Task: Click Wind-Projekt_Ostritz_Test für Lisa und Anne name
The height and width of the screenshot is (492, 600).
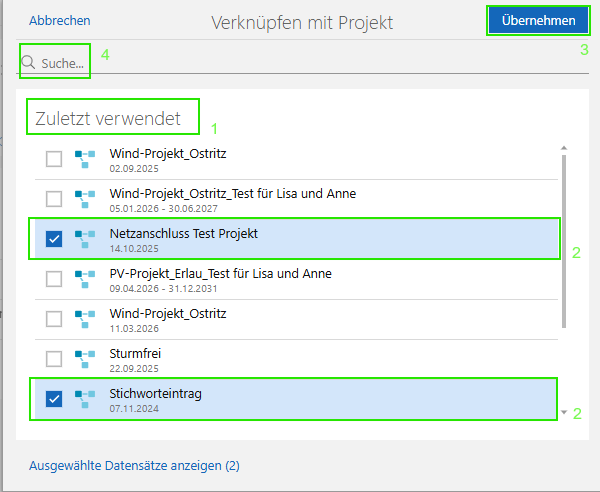Action: [233, 194]
